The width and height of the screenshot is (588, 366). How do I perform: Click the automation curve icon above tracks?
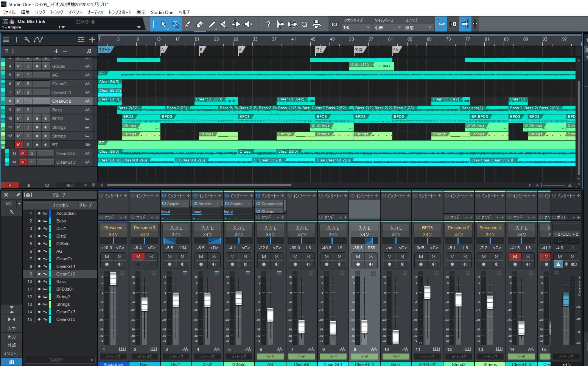tap(38, 39)
